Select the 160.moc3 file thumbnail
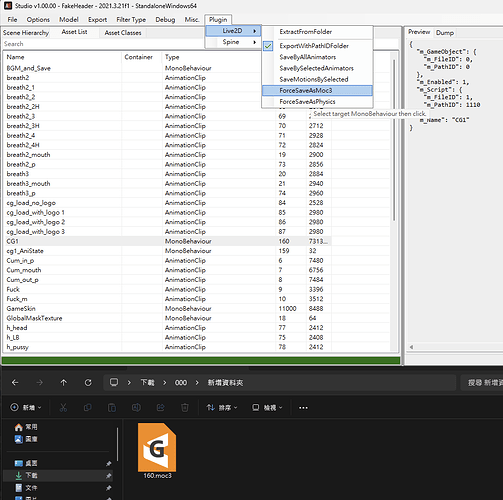 coord(157,447)
